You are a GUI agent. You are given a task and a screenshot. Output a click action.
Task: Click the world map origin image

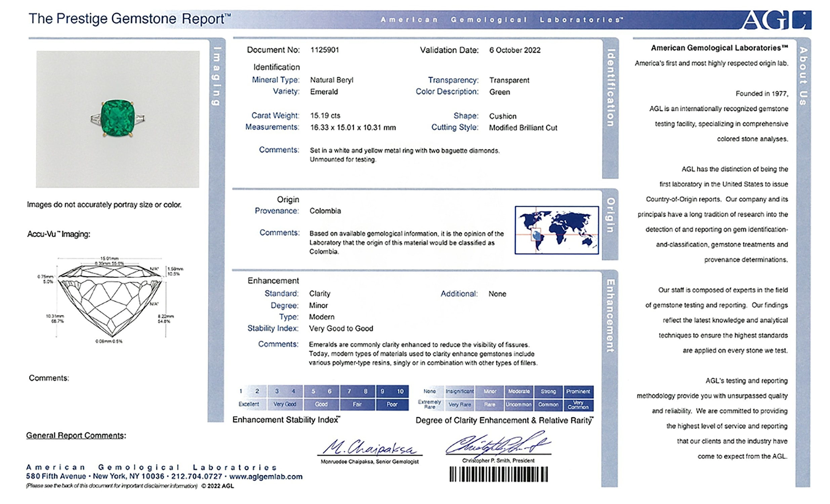556,230
